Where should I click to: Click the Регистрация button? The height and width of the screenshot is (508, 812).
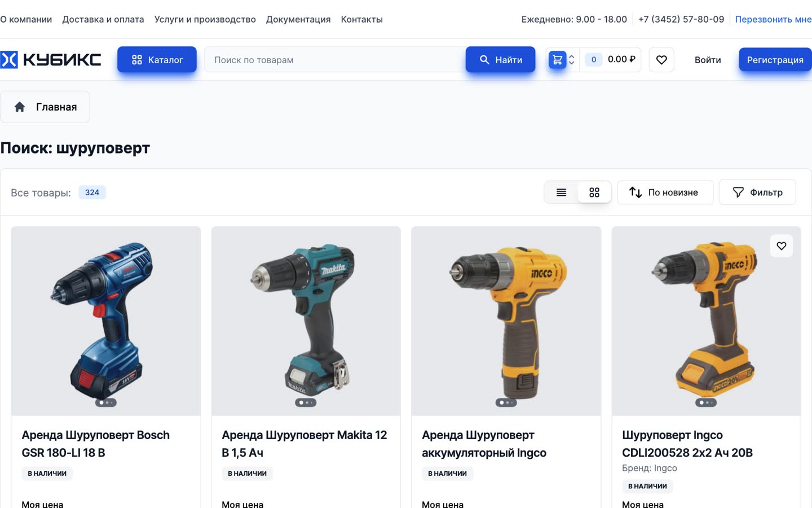pyautogui.click(x=775, y=60)
